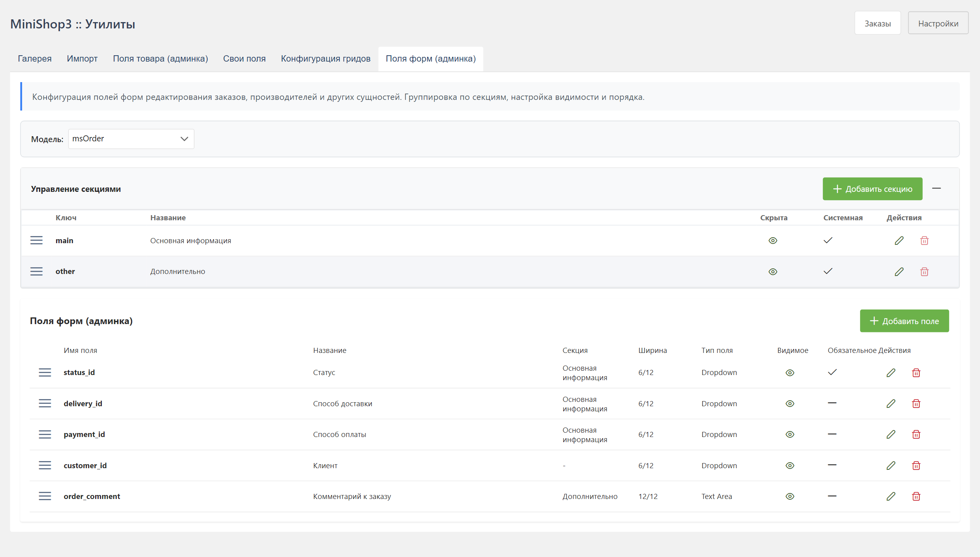Screen dimensions: 980x557
Task: Grab the drag handle of other section
Action: 36,272
